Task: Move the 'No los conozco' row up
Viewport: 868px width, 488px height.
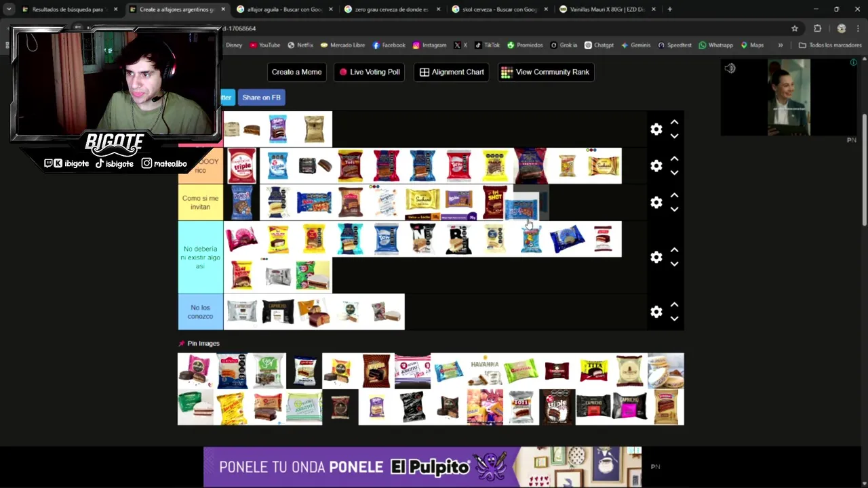Action: (674, 305)
